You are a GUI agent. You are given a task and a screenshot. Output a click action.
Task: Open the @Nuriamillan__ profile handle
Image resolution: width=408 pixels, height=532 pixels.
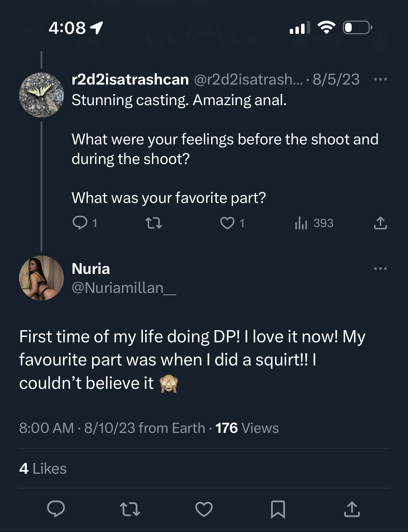[x=124, y=288]
